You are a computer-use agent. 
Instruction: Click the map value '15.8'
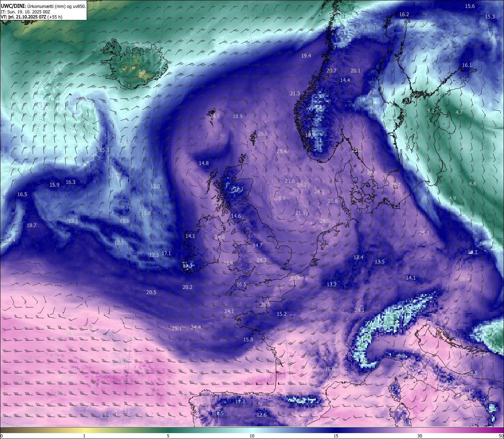248,339
